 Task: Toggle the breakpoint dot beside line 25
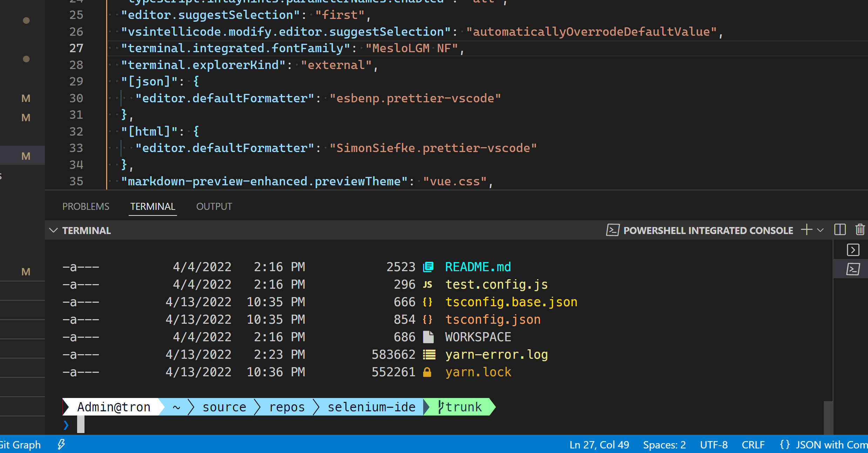26,20
